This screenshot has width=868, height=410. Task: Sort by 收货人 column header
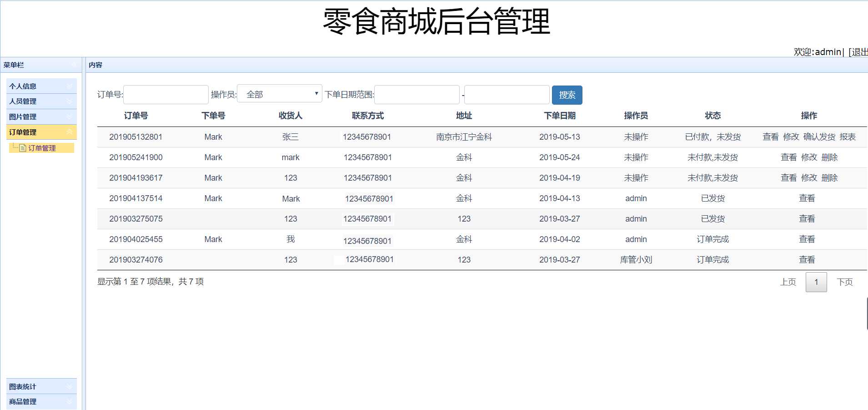pyautogui.click(x=291, y=116)
